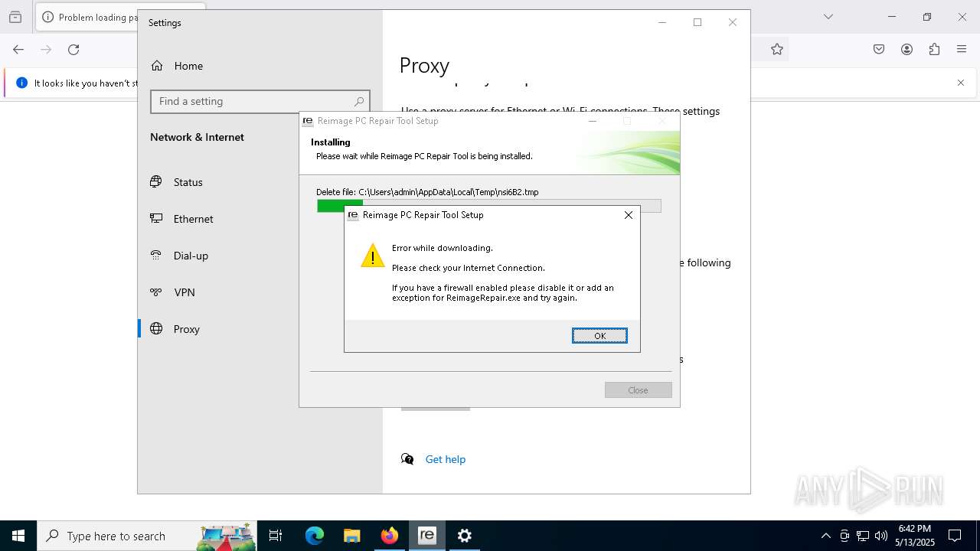The height and width of the screenshot is (551, 980).
Task: Switch to Settings gear on taskbar
Action: point(465,536)
